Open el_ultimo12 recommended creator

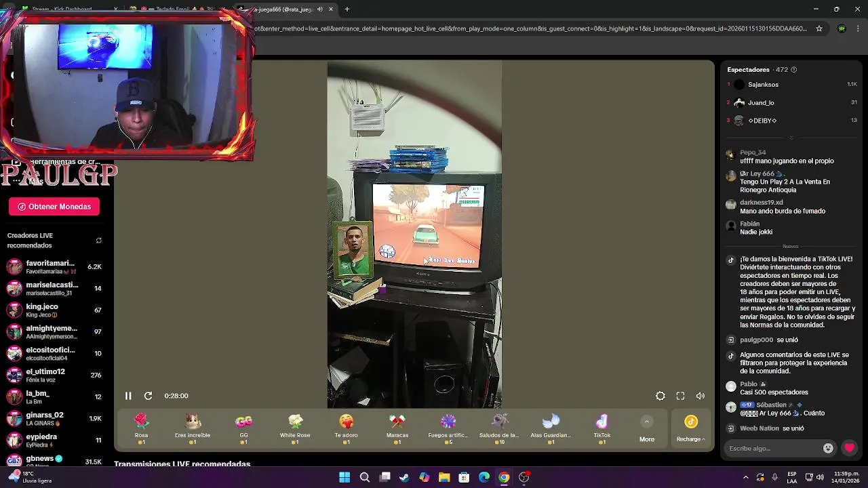click(54, 375)
